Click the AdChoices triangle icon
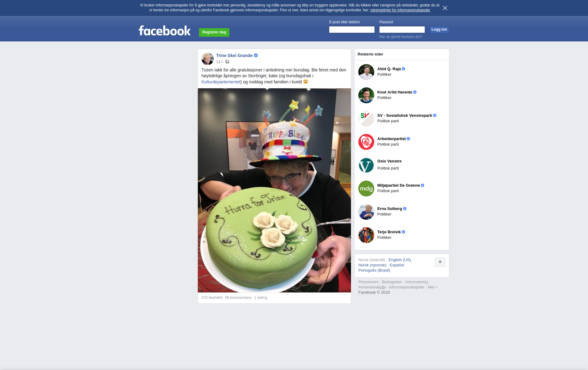This screenshot has height=370, width=588. tap(384, 288)
